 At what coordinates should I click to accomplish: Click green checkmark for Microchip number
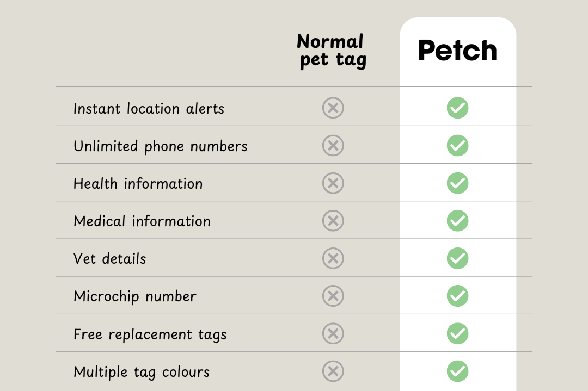tap(457, 295)
